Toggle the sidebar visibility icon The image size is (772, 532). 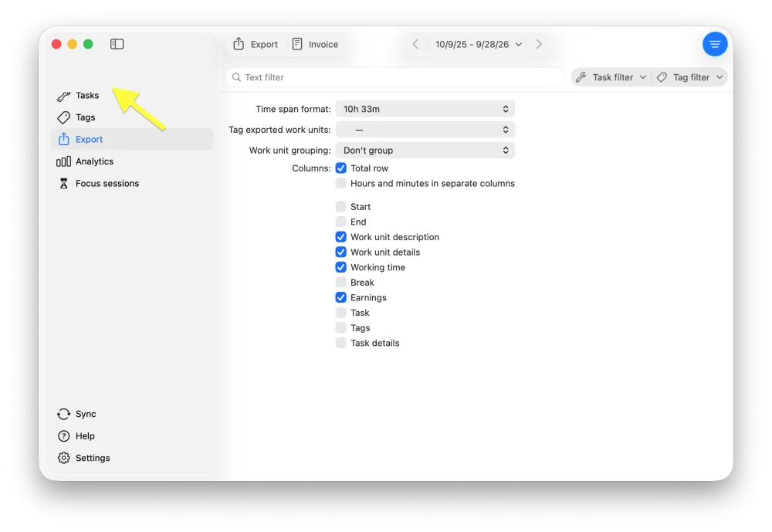tap(117, 44)
